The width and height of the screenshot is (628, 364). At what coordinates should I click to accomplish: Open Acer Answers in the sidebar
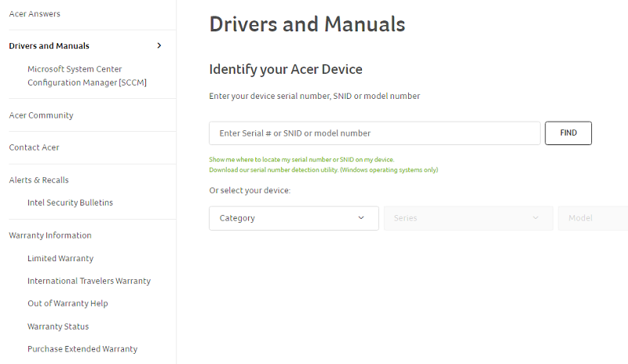pyautogui.click(x=35, y=13)
